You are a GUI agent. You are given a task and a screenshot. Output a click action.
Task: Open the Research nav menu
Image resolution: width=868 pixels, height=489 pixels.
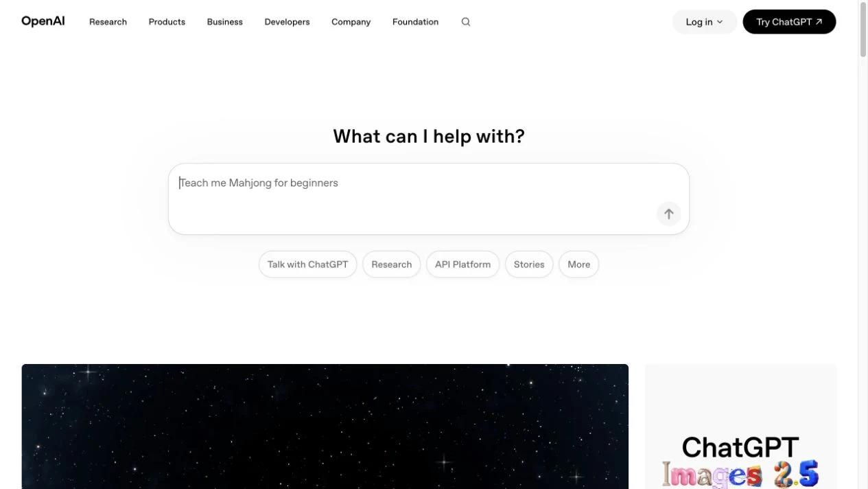tap(108, 22)
